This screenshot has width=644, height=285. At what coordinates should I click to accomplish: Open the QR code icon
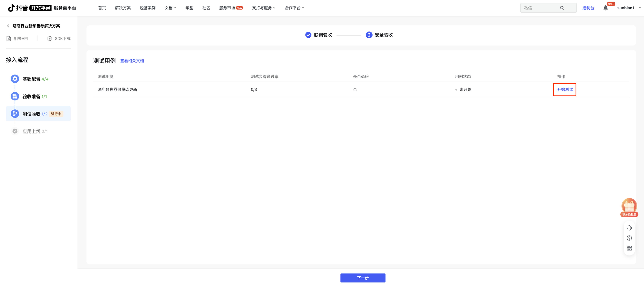click(x=629, y=248)
